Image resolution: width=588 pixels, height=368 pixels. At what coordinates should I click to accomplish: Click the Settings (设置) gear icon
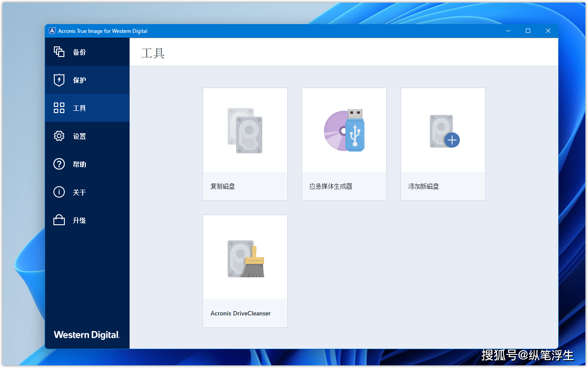pos(59,136)
